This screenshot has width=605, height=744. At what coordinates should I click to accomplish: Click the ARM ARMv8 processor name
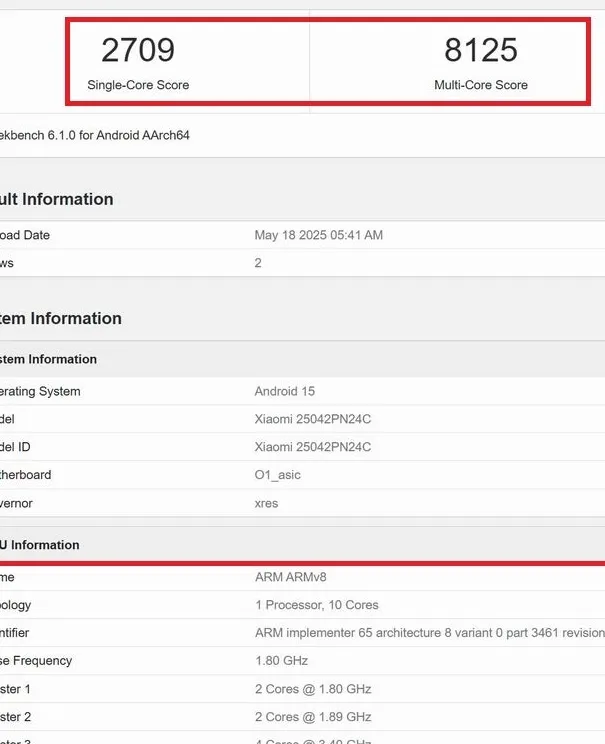[289, 577]
